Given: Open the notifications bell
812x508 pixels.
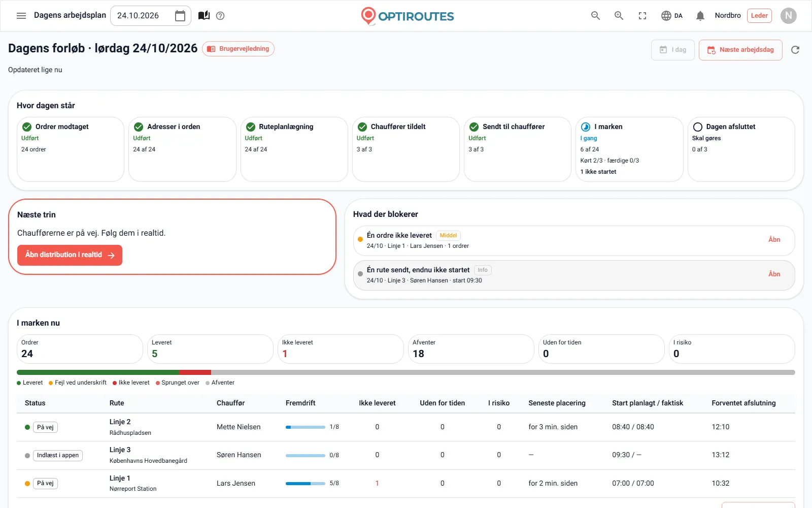Looking at the screenshot, I should point(700,16).
